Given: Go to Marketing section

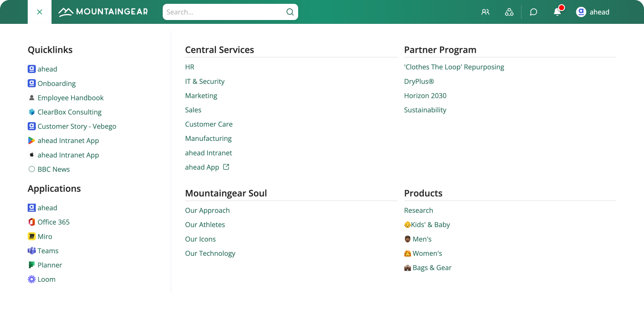Looking at the screenshot, I should pyautogui.click(x=201, y=96).
